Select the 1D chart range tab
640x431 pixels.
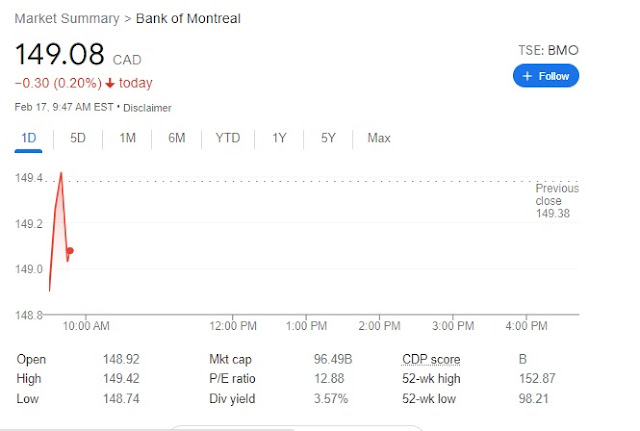pyautogui.click(x=29, y=138)
